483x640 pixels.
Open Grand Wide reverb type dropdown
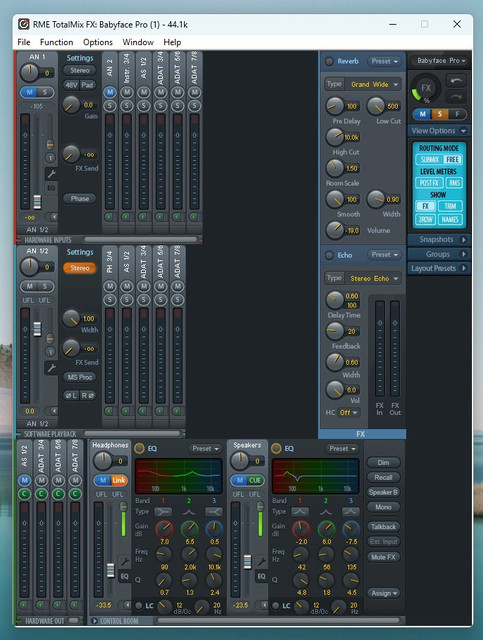374,84
